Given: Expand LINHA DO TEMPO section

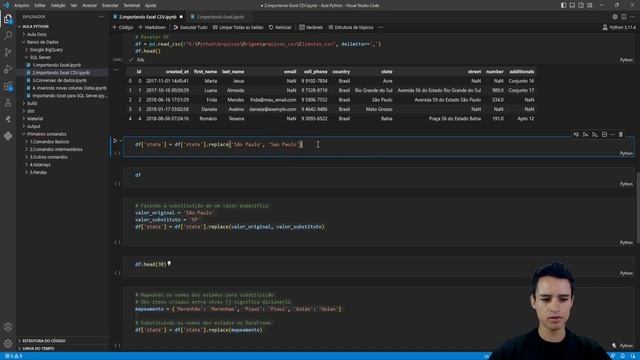Looking at the screenshot, I should 38,348.
